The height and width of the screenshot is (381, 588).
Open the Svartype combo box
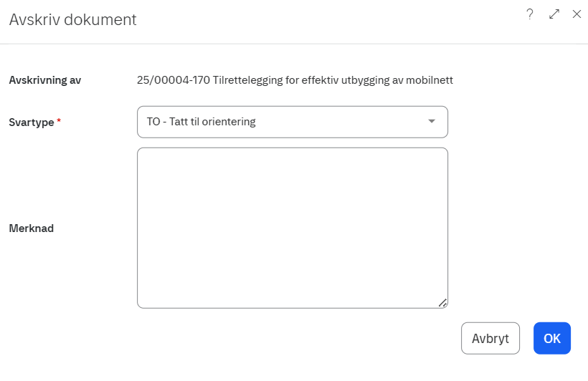[x=292, y=122]
